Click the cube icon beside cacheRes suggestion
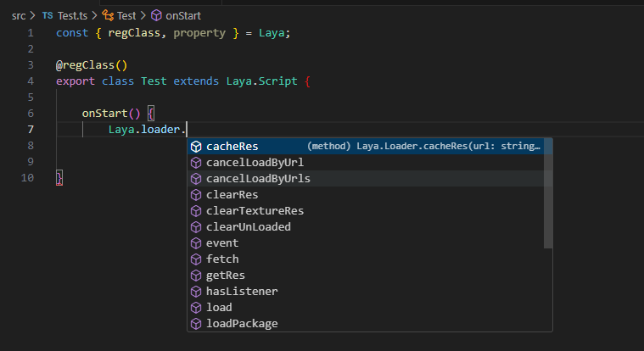 [x=196, y=147]
